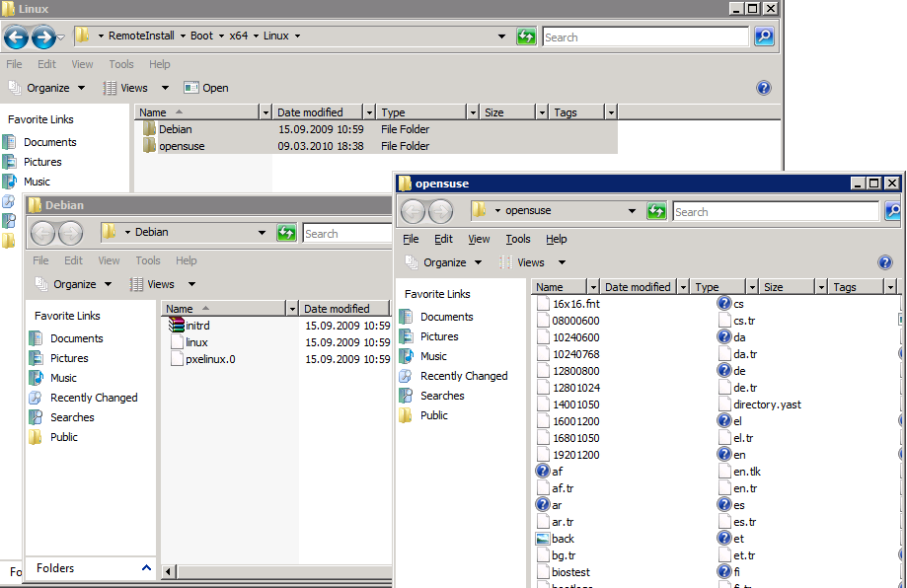This screenshot has width=907, height=588.
Task: Select the pxelinux.0 file icon
Action: coord(177,358)
